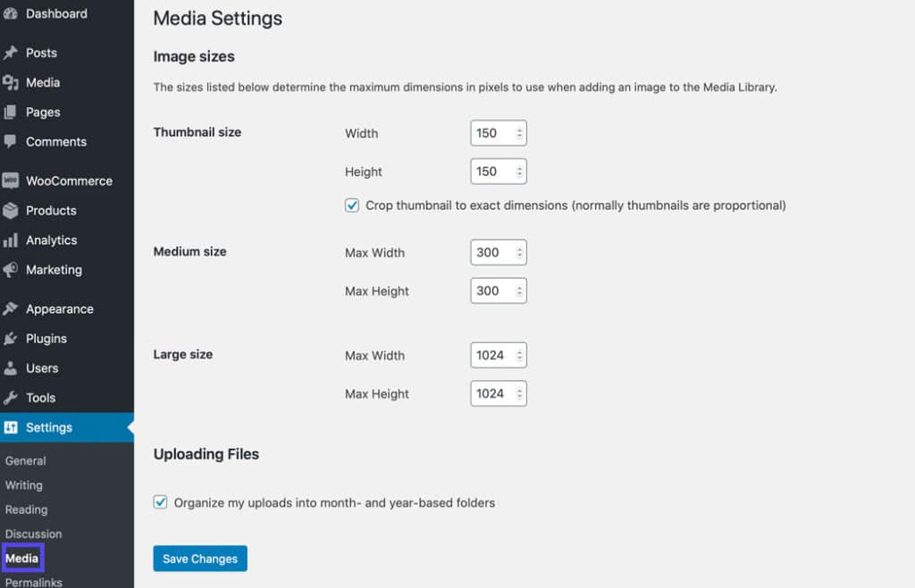Open the Dashboard using its globe icon

pos(12,13)
